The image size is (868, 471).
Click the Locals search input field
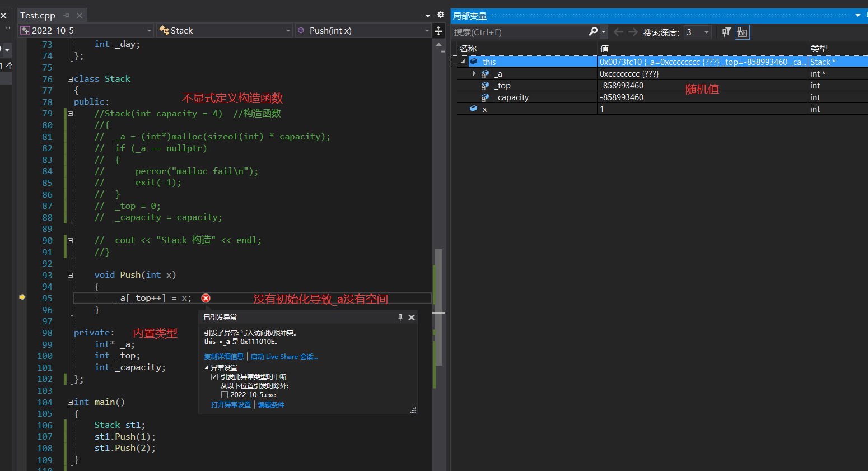(519, 32)
